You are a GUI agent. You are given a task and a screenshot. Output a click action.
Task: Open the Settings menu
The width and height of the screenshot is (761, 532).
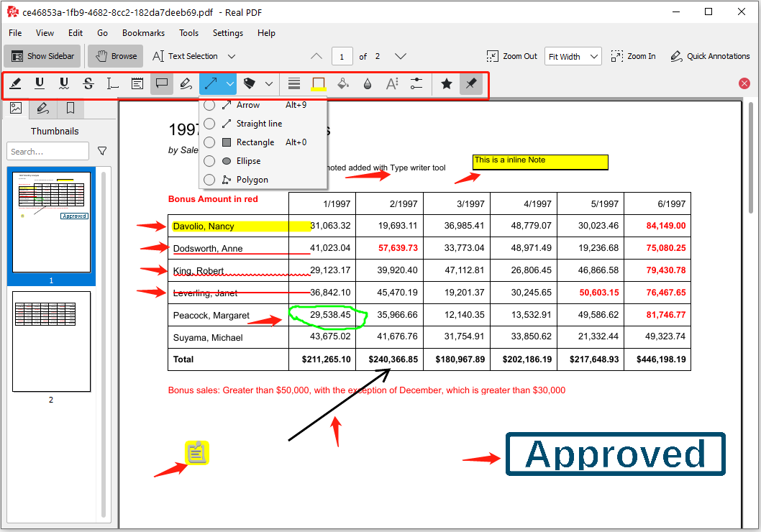[227, 33]
